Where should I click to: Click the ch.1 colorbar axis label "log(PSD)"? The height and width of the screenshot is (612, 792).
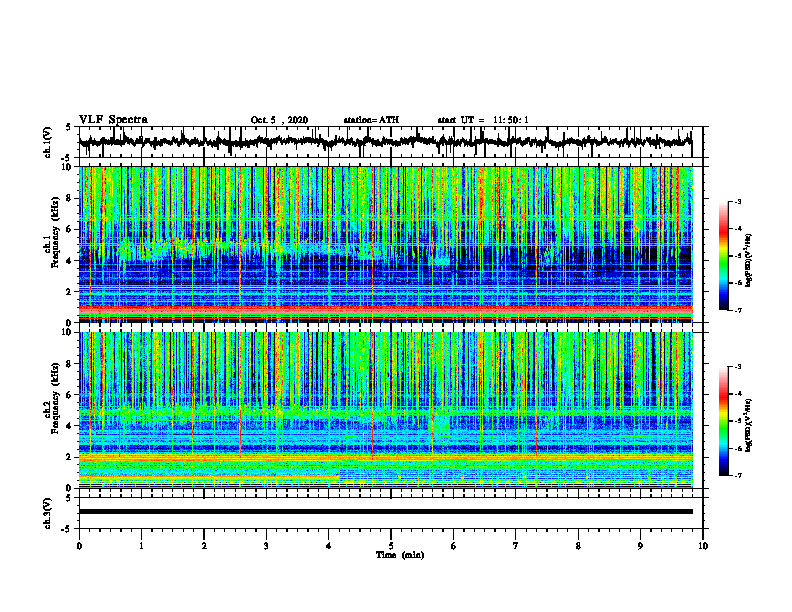click(x=748, y=261)
